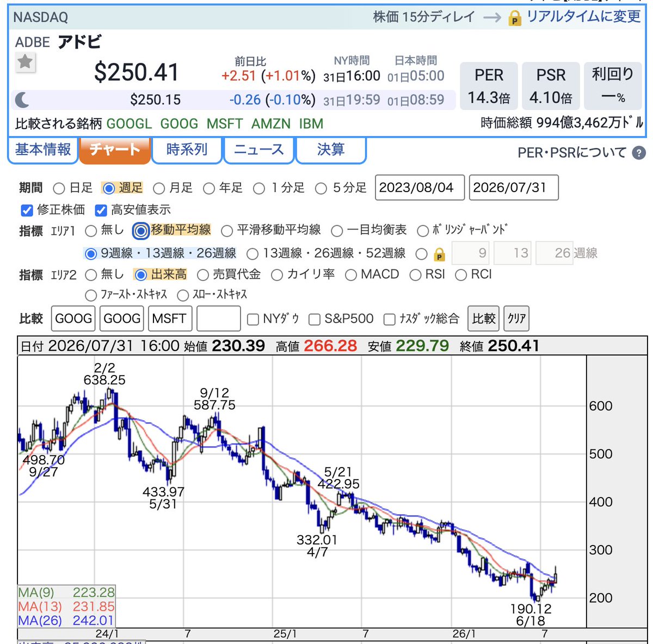653x644 pixels.
Task: Select 出来高 indicator radio button
Action: (140, 275)
